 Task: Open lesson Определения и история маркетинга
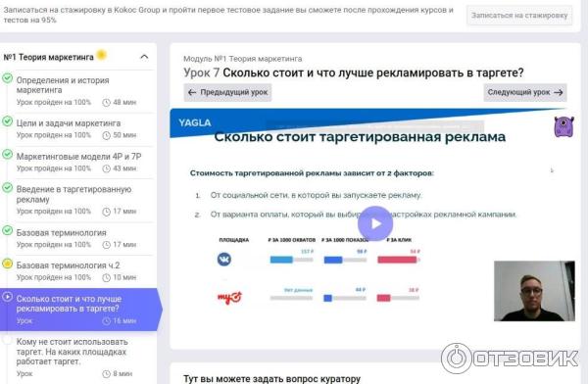pos(63,85)
